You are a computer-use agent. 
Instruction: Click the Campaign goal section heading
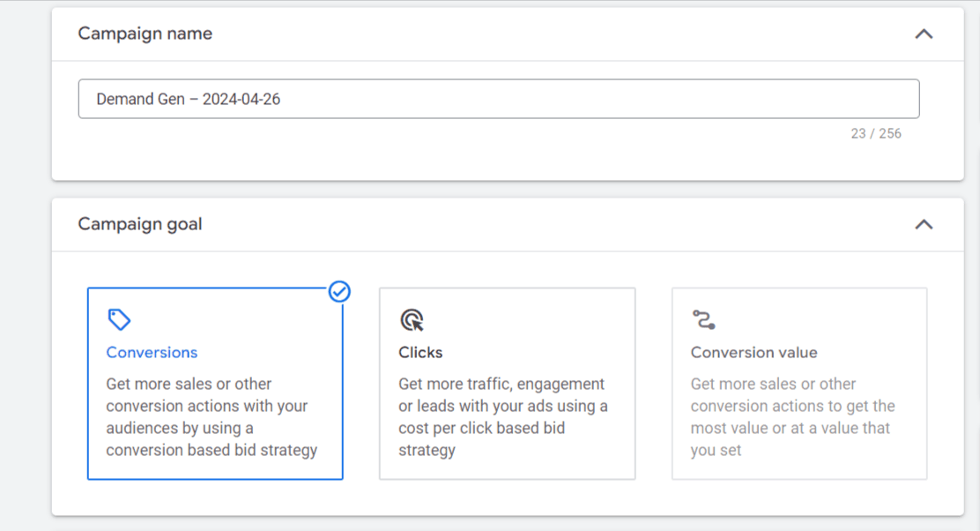coord(140,224)
